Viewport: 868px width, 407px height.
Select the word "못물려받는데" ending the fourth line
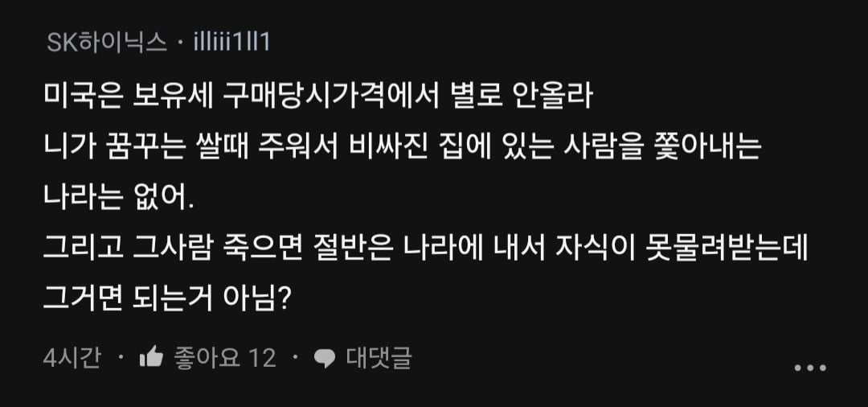727,249
